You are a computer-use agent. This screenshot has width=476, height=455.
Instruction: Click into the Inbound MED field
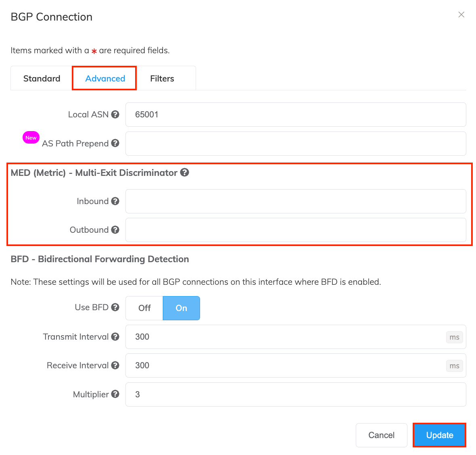pos(296,201)
